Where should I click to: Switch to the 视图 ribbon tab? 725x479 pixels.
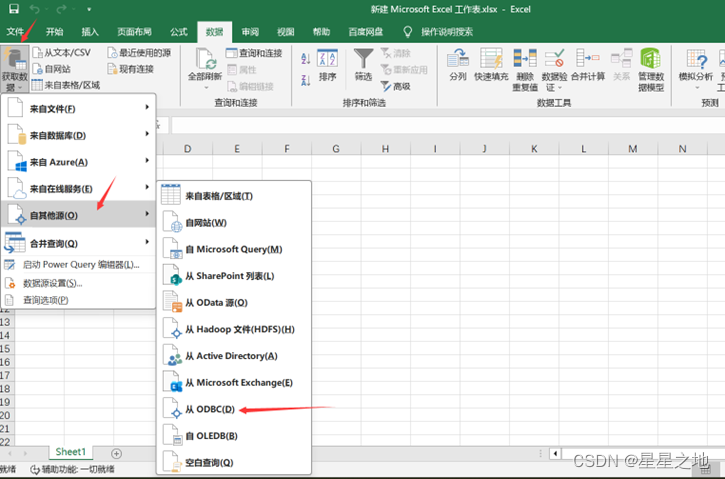(x=286, y=31)
